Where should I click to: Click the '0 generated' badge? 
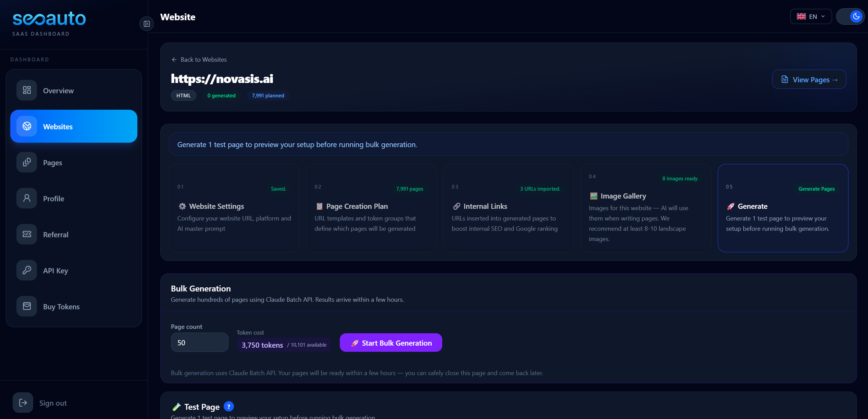(x=222, y=96)
